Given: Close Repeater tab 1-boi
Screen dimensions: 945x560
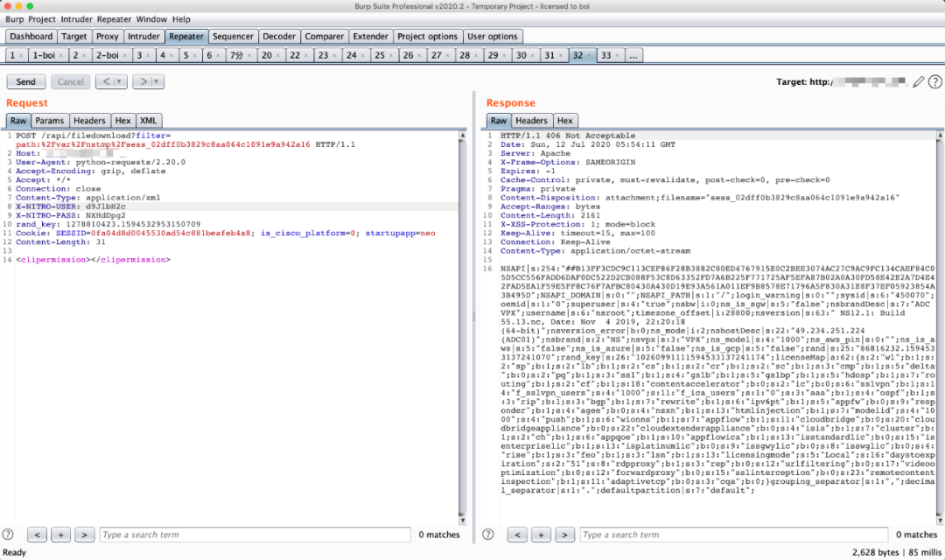Looking at the screenshot, I should [x=61, y=55].
